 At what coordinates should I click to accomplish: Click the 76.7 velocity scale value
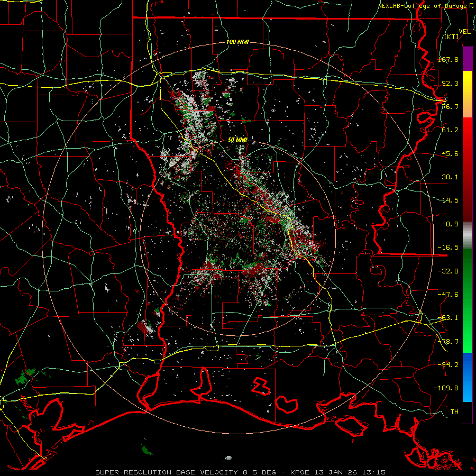click(x=450, y=106)
